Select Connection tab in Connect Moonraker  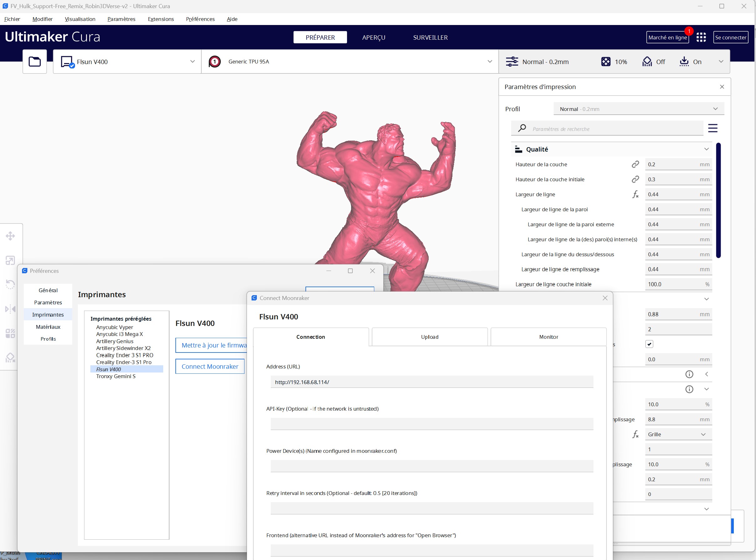pos(311,337)
